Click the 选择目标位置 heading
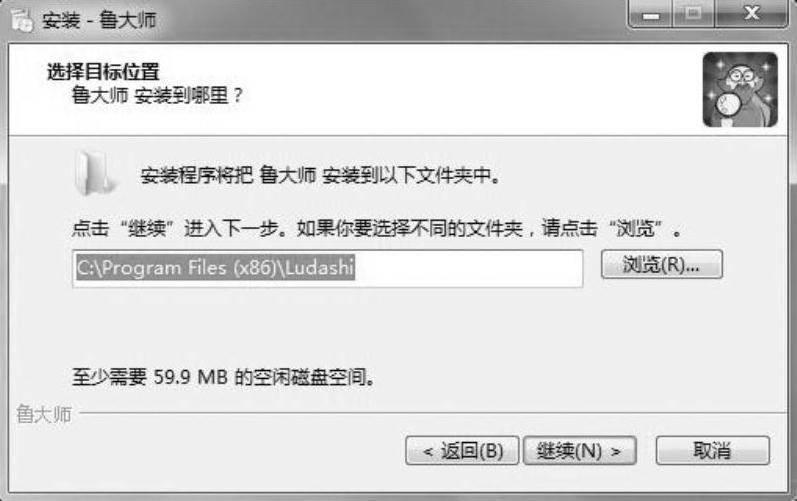Image resolution: width=797 pixels, height=501 pixels. pyautogui.click(x=103, y=72)
